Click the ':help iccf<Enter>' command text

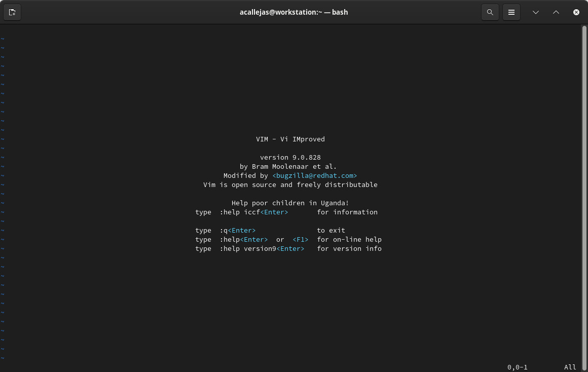pyautogui.click(x=254, y=212)
